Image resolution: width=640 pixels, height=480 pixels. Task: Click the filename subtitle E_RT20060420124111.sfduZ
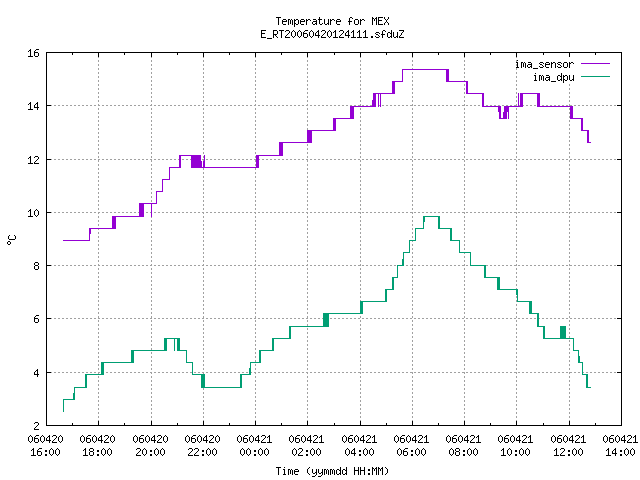(x=332, y=34)
